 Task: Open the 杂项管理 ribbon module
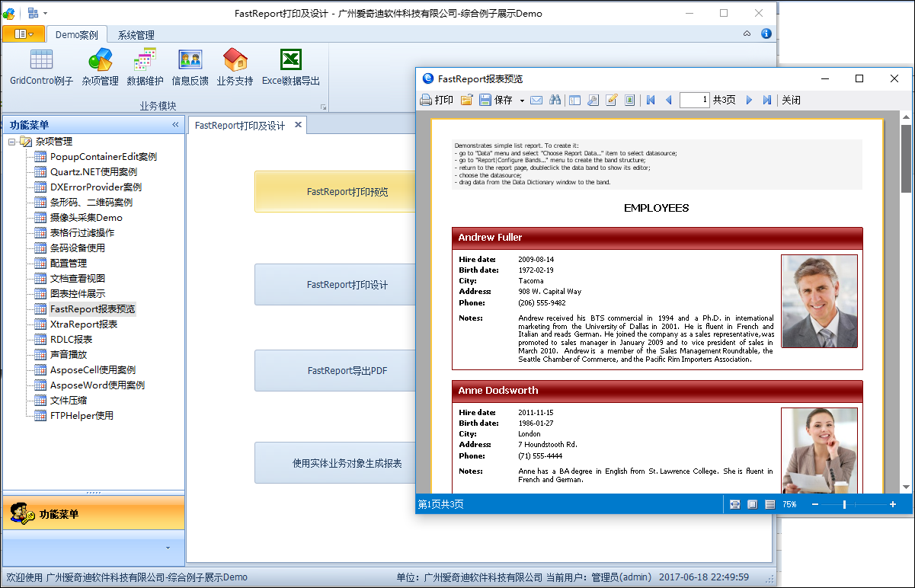point(100,67)
